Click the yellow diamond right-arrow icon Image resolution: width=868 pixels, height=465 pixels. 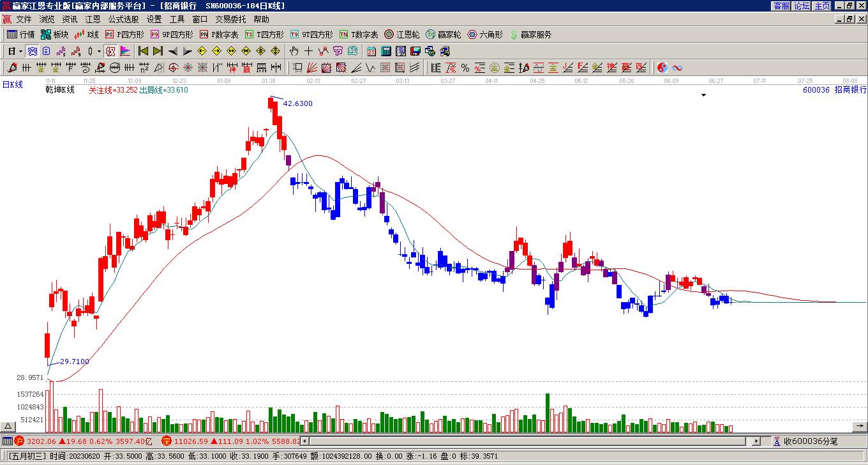point(216,51)
